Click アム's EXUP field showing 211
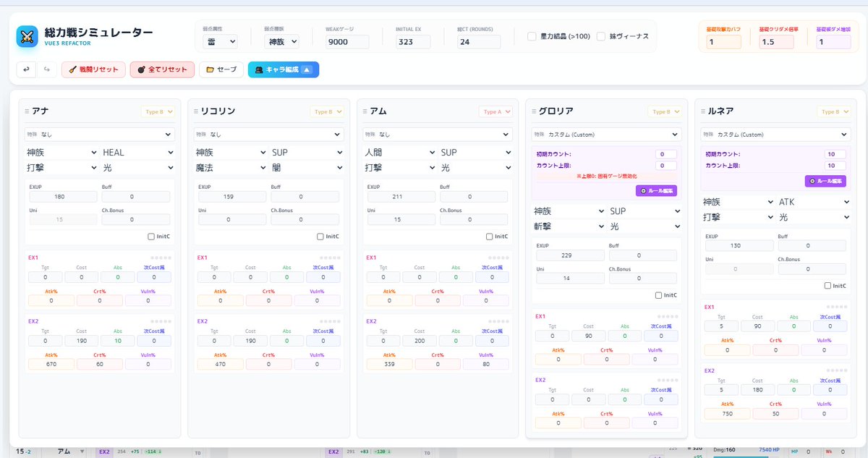Image resolution: width=868 pixels, height=458 pixels. [x=401, y=197]
